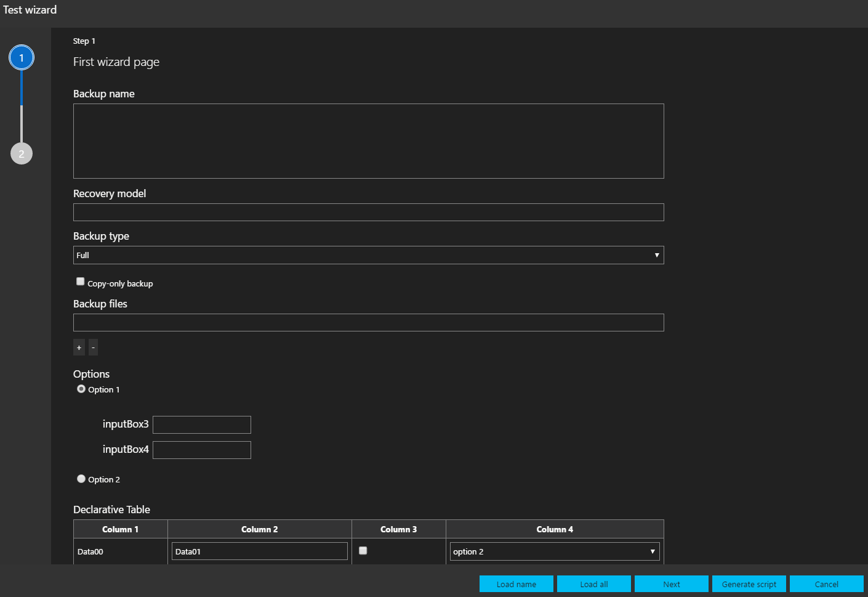Enable the Copy-only backup checkbox
This screenshot has height=597, width=868.
pyautogui.click(x=81, y=282)
